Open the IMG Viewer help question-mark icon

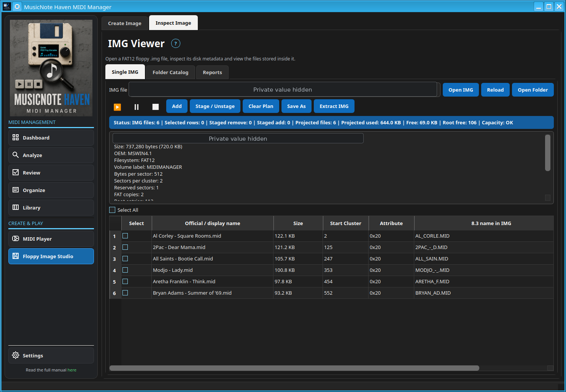(175, 43)
